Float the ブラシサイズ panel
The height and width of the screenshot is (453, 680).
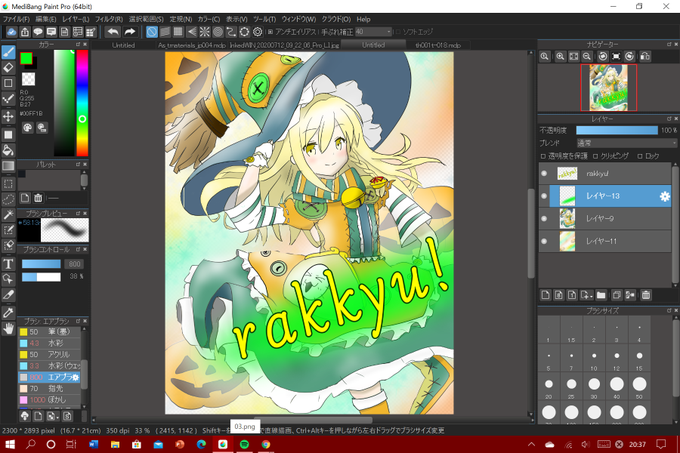point(669,311)
